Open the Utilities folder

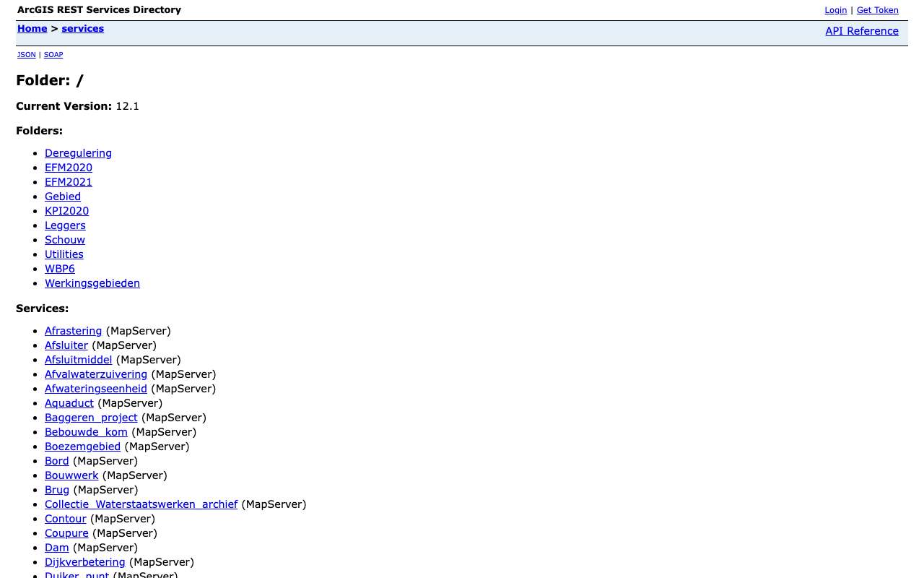(x=64, y=254)
